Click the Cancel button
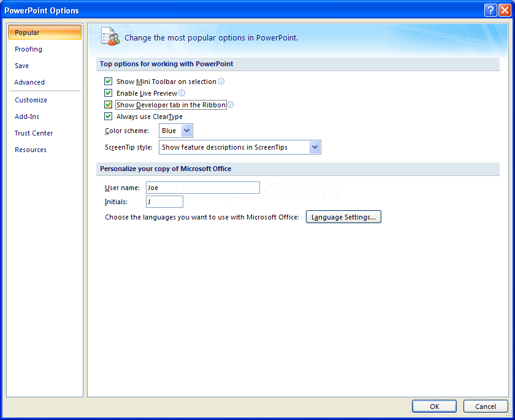Image resolution: width=515 pixels, height=420 pixels. click(486, 407)
